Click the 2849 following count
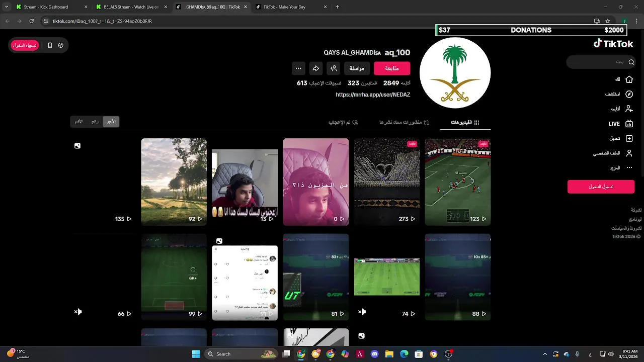Image resolution: width=644 pixels, height=362 pixels. (x=391, y=83)
